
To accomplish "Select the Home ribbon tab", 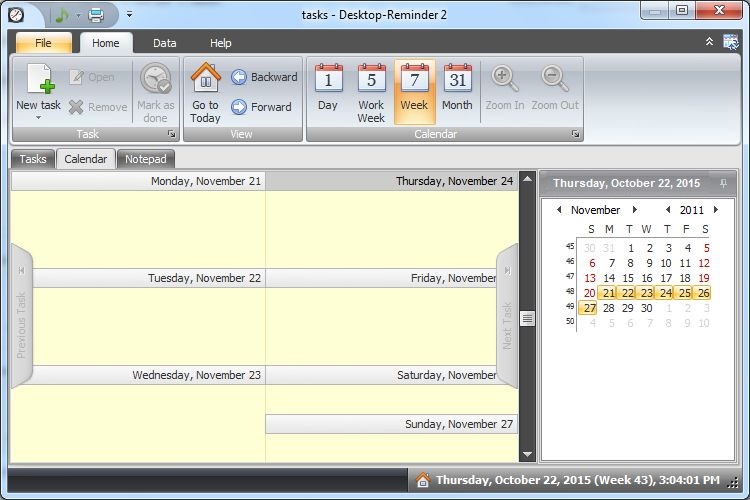I will click(x=106, y=43).
